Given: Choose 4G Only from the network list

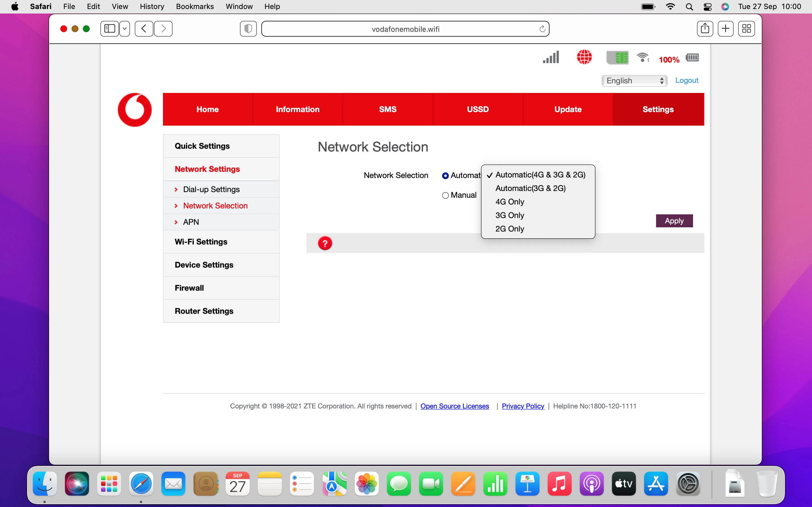Looking at the screenshot, I should (509, 201).
